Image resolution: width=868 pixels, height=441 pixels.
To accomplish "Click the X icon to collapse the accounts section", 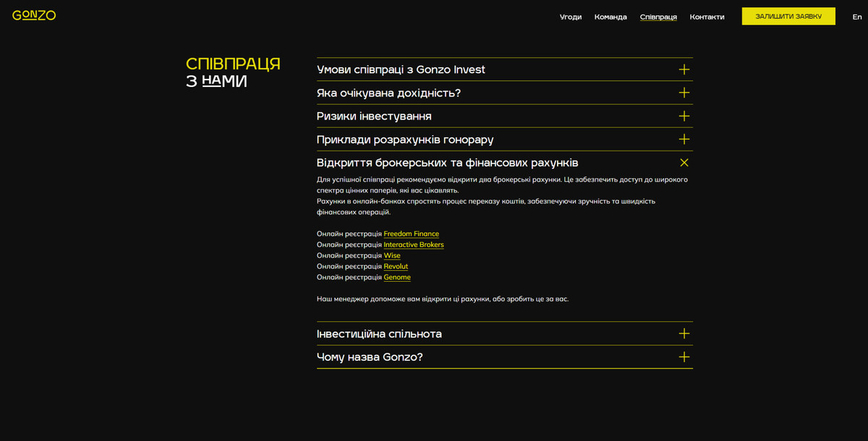I will [x=684, y=162].
